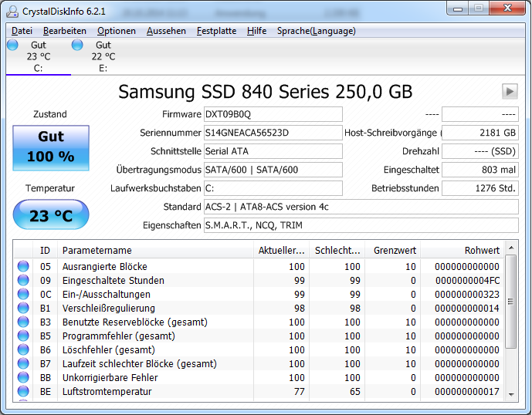Click the Schnittstelle field Serial ATA

(x=273, y=151)
